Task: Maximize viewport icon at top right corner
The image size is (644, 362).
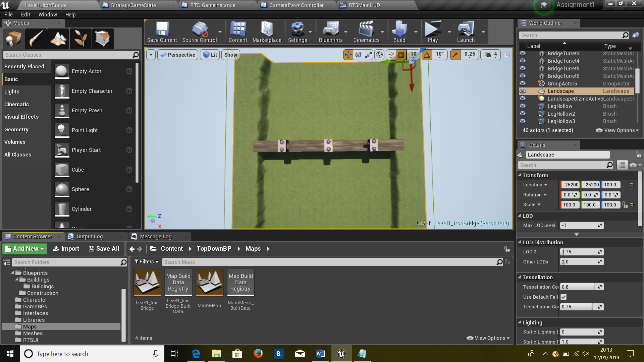Action: (x=507, y=55)
